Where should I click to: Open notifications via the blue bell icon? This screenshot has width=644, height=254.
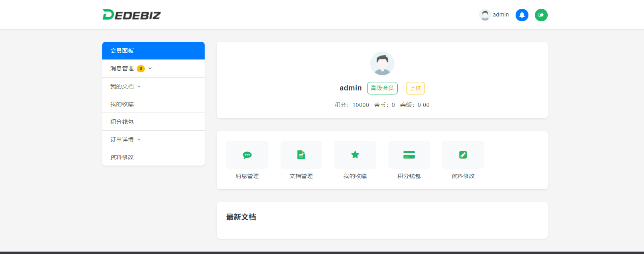coord(522,15)
